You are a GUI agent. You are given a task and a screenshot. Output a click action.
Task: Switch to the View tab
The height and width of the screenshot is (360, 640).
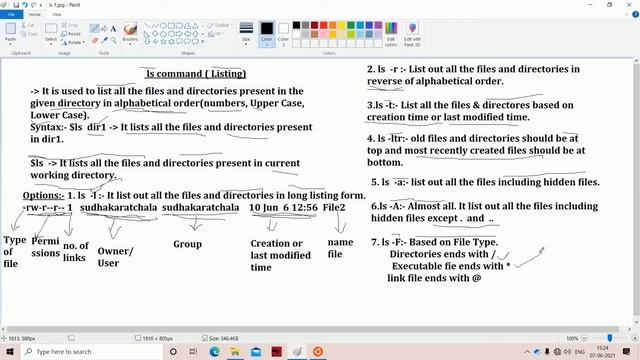[x=57, y=14]
